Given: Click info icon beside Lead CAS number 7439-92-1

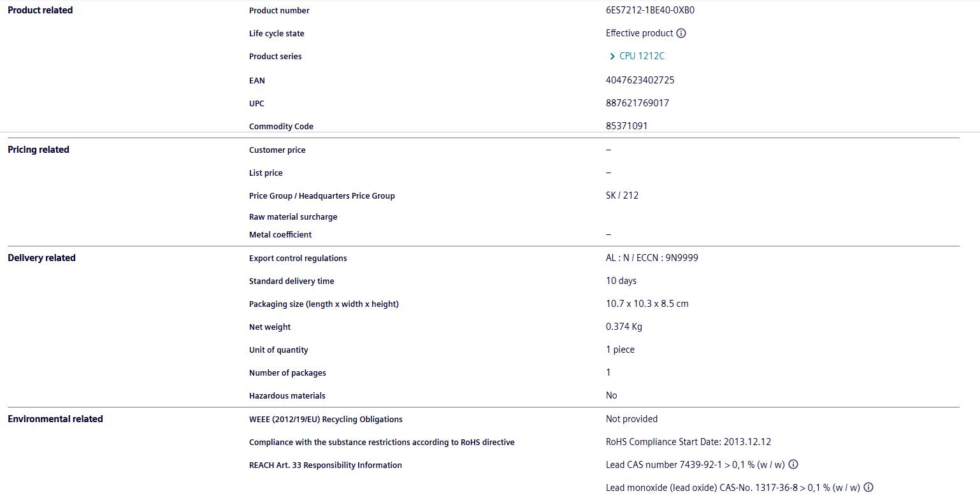Looking at the screenshot, I should pos(793,465).
